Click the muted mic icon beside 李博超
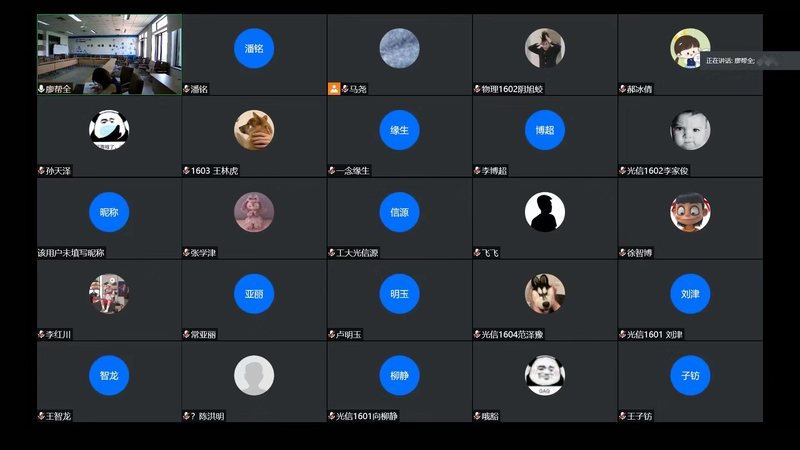This screenshot has height=450, width=800. (x=477, y=170)
